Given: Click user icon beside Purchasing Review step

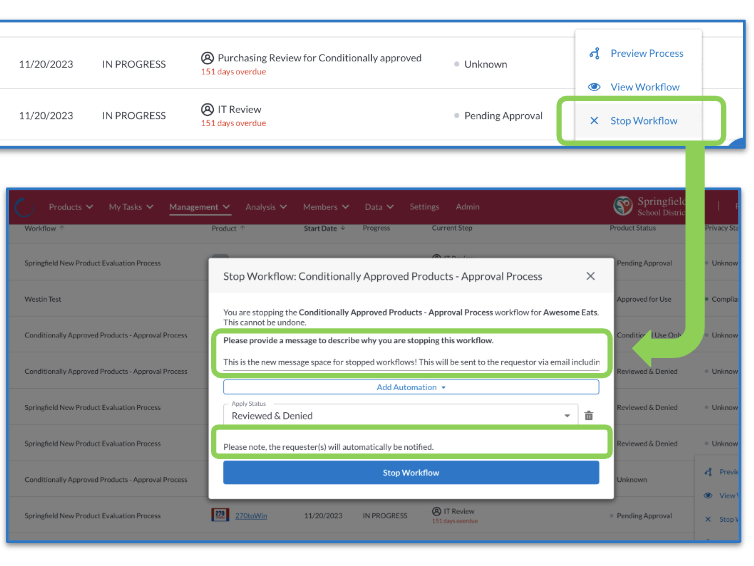Looking at the screenshot, I should coord(207,58).
